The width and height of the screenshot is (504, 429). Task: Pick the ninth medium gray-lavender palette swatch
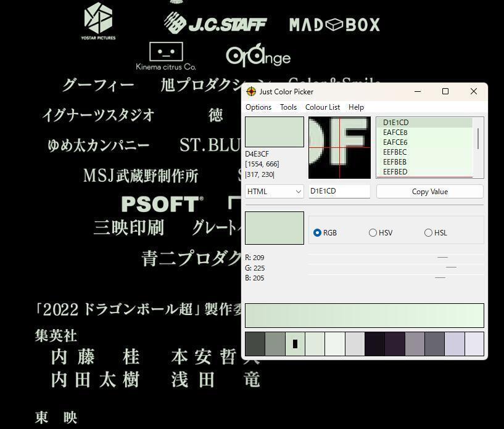point(415,344)
